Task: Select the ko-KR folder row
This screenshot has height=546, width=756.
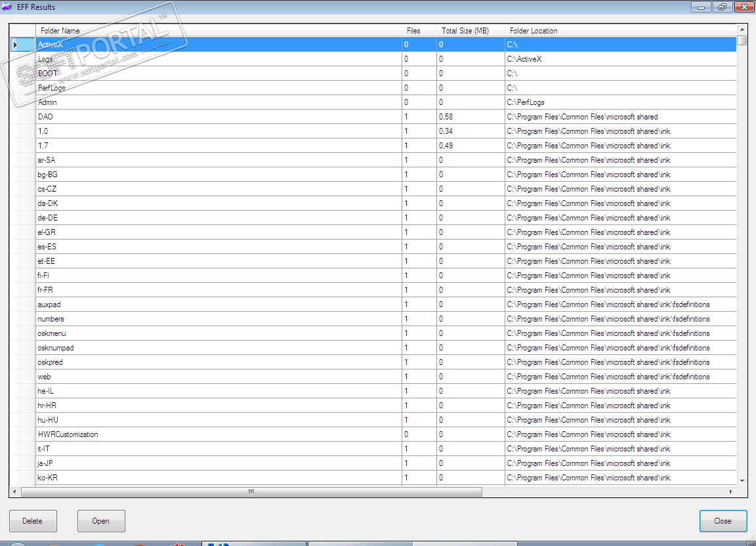Action: pyautogui.click(x=373, y=478)
